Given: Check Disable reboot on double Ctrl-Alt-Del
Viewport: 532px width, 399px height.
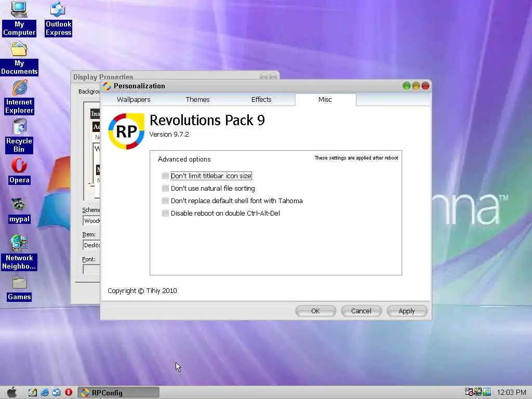Looking at the screenshot, I should 165,214.
